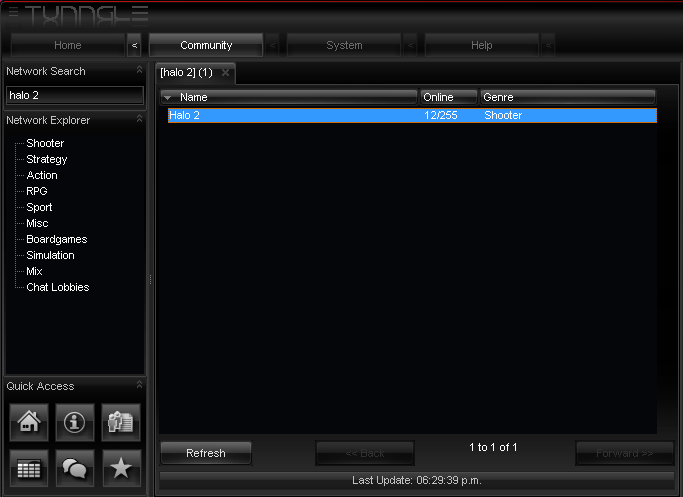Click the arrow button next to System tab
This screenshot has width=683, height=497.
410,45
